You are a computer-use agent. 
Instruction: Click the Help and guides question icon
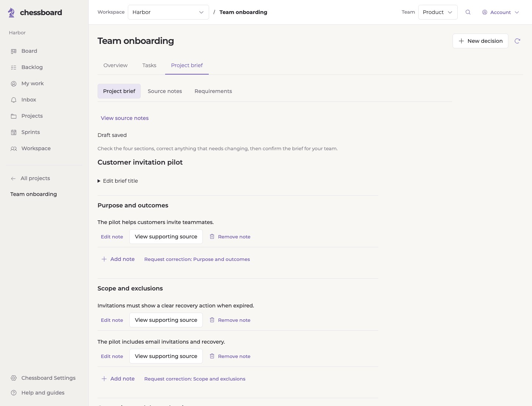coord(14,393)
